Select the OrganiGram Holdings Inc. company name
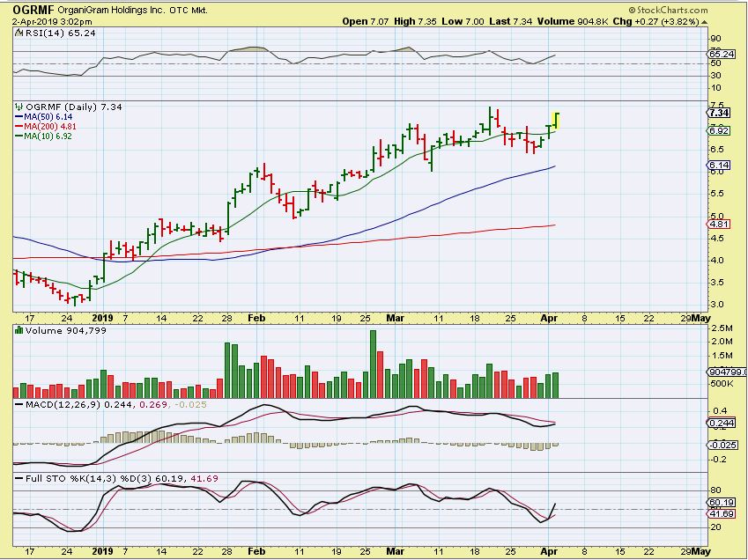The image size is (748, 560). click(112, 10)
